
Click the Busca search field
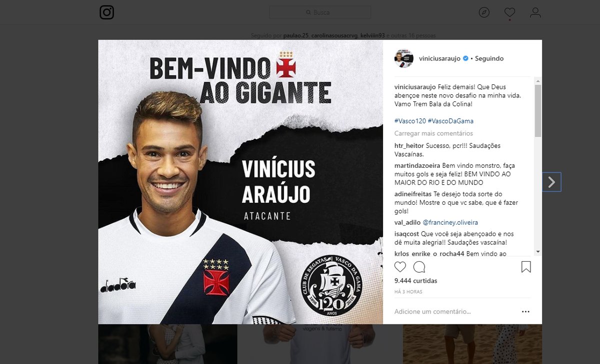pos(320,12)
